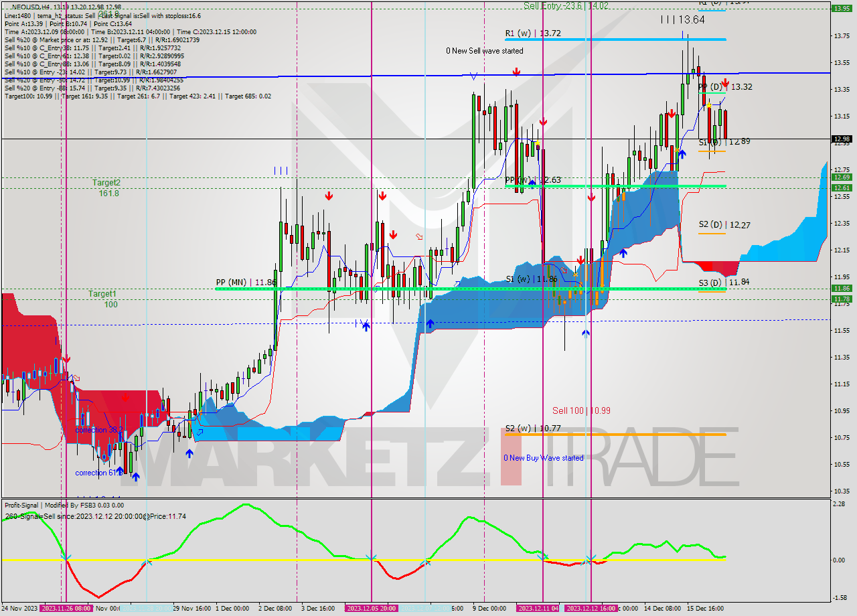Select the 2023.11.26 08:00 date marker
The image size is (857, 616).
(66, 609)
